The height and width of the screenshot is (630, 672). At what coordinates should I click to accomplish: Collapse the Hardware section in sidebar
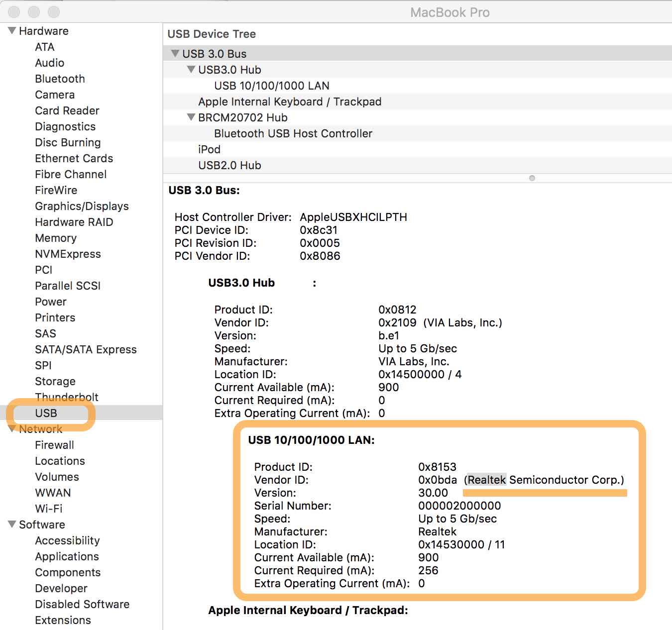[x=12, y=31]
